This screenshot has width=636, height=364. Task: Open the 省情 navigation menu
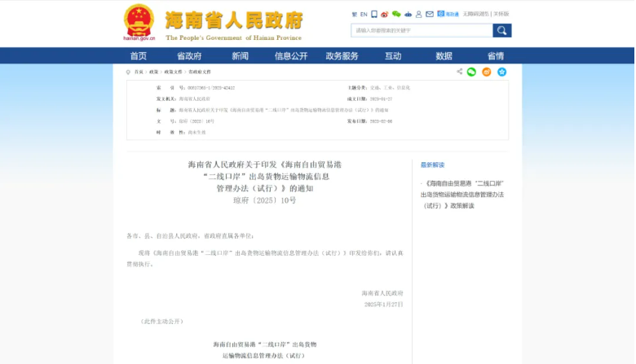pyautogui.click(x=496, y=56)
